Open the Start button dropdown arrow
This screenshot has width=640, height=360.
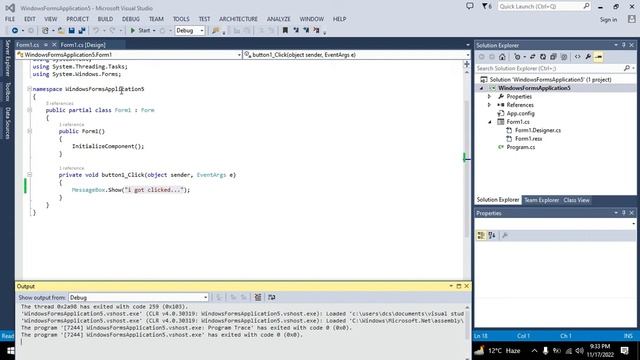pyautogui.click(x=154, y=31)
